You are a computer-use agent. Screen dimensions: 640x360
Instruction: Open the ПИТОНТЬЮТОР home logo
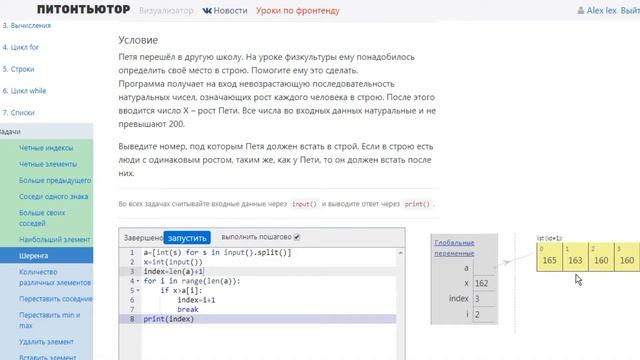[83, 9]
